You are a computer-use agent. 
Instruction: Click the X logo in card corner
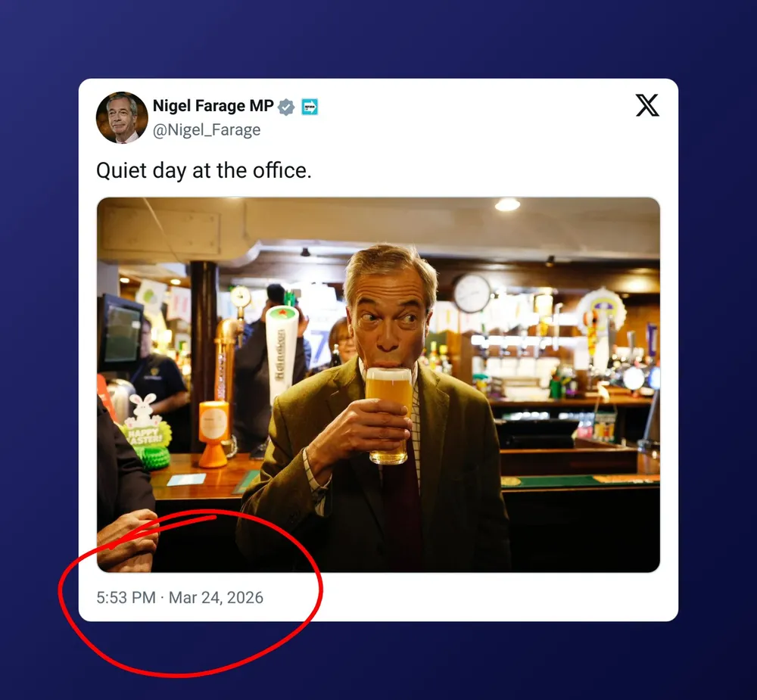[647, 105]
